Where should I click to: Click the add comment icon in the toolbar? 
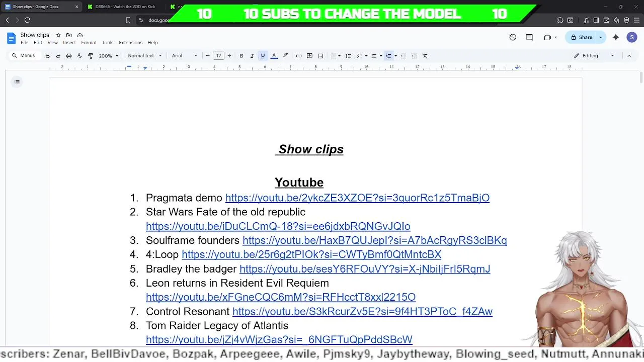coord(309,56)
